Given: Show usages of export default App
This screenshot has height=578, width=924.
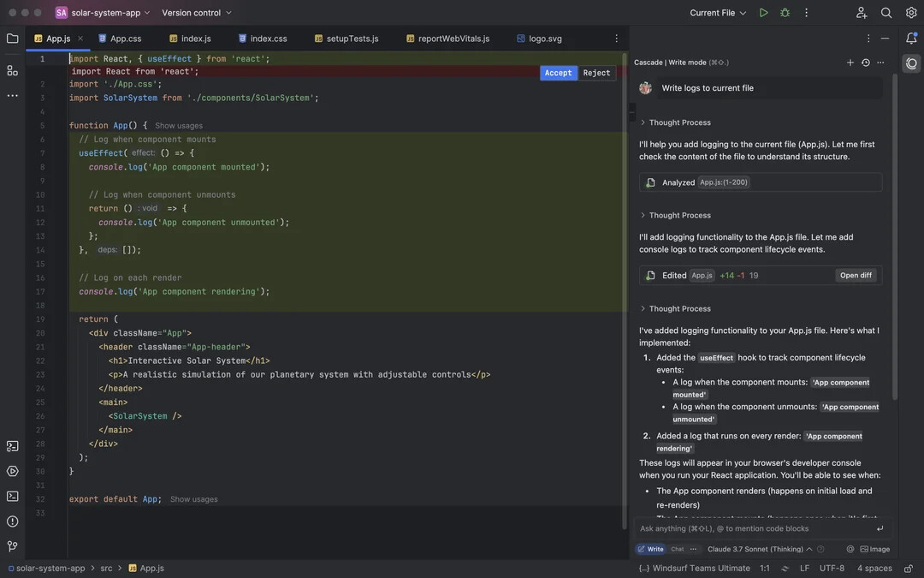Looking at the screenshot, I should pos(194,499).
